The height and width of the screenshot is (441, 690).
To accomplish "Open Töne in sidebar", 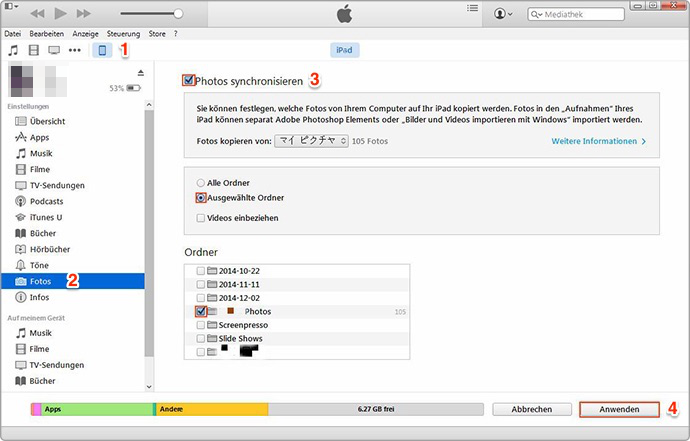I will click(73, 265).
